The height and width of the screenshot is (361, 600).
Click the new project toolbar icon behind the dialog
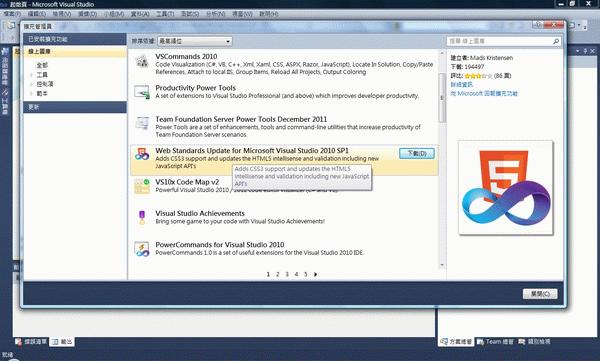click(11, 26)
